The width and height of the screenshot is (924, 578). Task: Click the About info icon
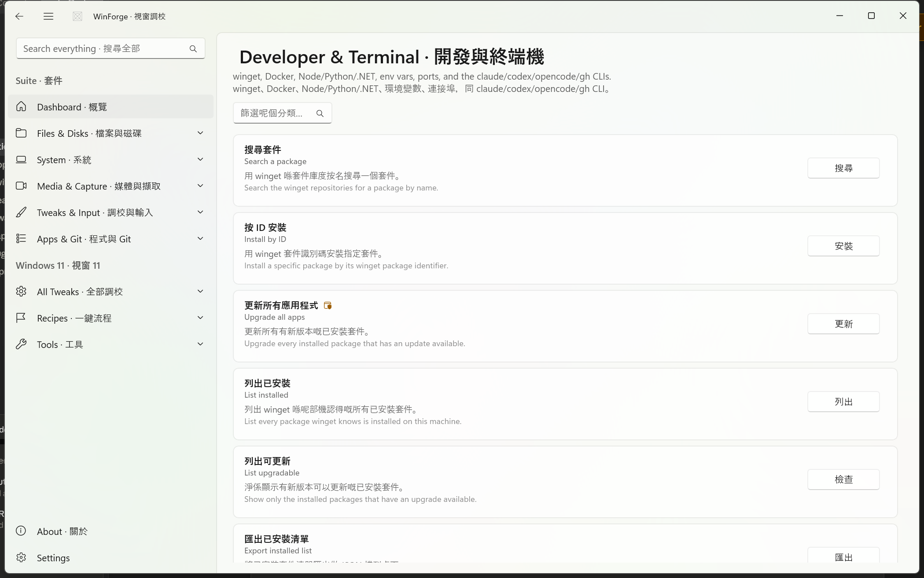21,530
